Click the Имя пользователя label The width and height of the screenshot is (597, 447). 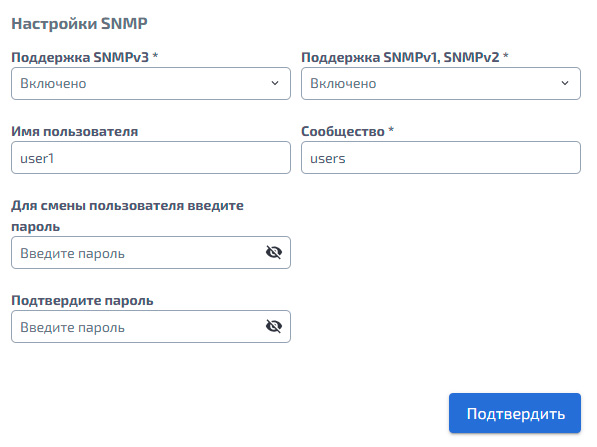click(75, 131)
